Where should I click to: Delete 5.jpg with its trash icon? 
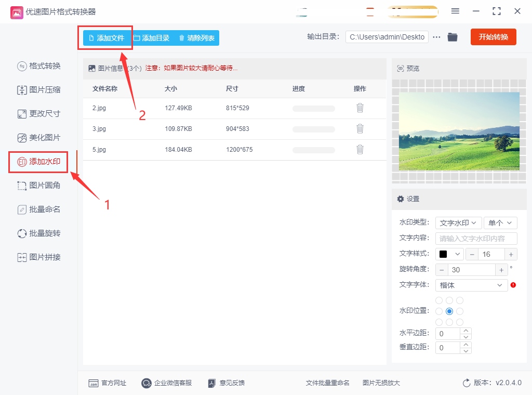[x=360, y=149]
